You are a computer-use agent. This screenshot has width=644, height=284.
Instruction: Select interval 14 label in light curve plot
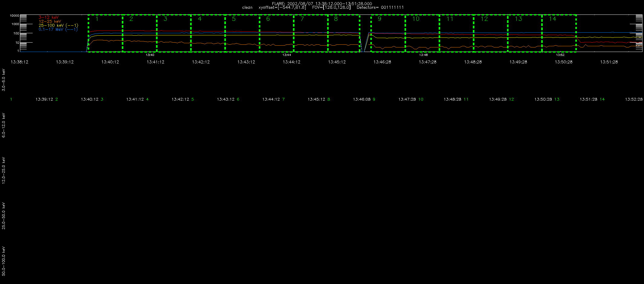point(553,19)
